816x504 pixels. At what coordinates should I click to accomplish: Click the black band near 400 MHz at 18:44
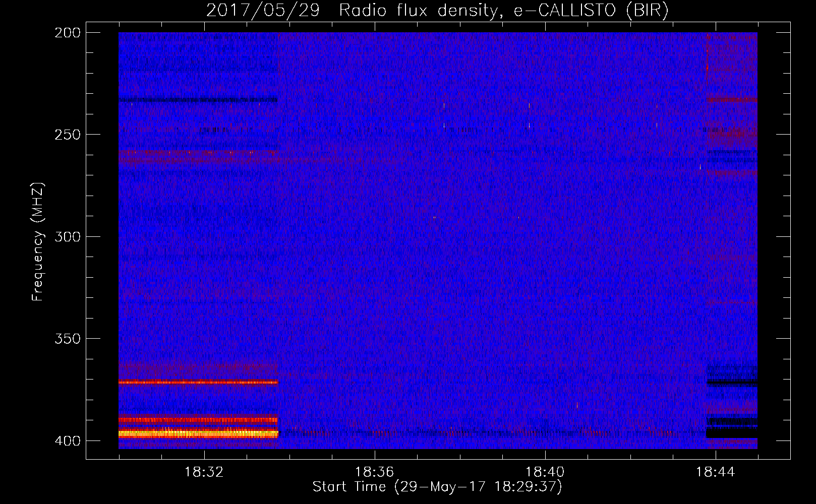coord(732,433)
